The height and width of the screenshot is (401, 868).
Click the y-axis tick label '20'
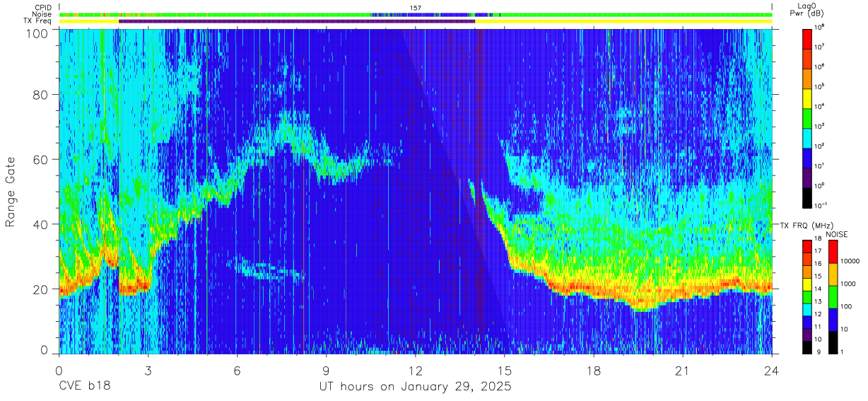pos(40,289)
